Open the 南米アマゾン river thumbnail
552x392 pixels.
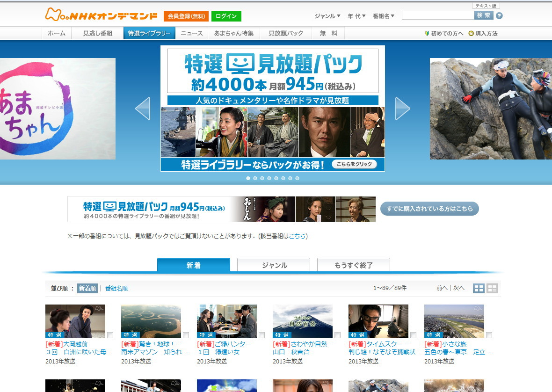(x=151, y=321)
